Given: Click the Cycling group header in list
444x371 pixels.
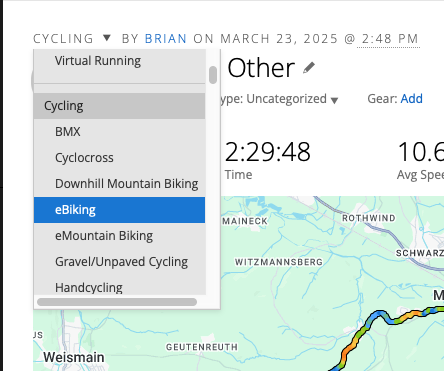Looking at the screenshot, I should point(119,106).
